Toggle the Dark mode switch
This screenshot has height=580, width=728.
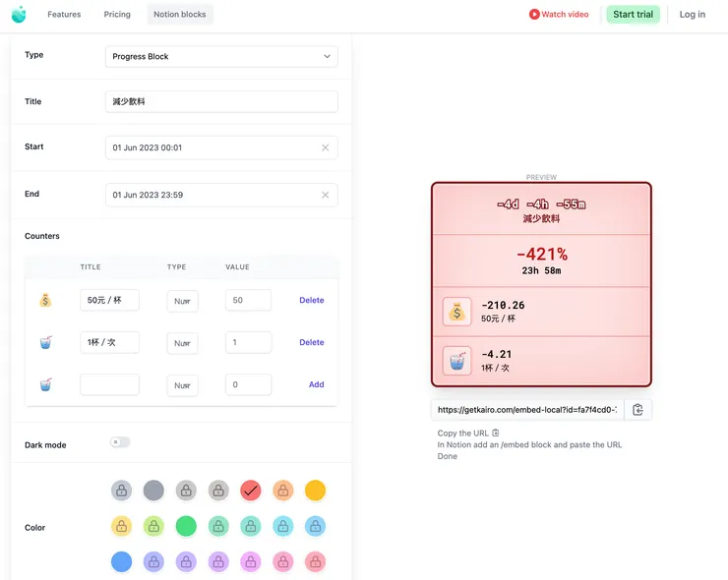pyautogui.click(x=120, y=442)
